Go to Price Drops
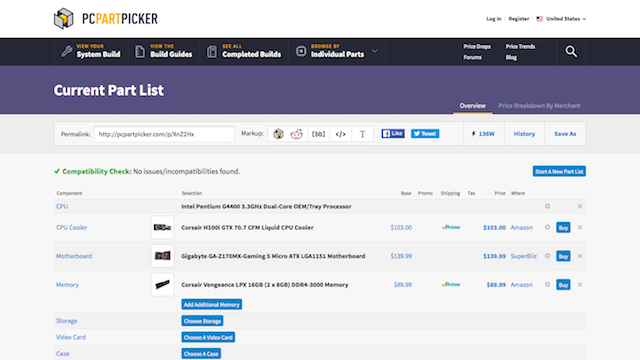This screenshot has height=360, width=640. click(x=477, y=47)
